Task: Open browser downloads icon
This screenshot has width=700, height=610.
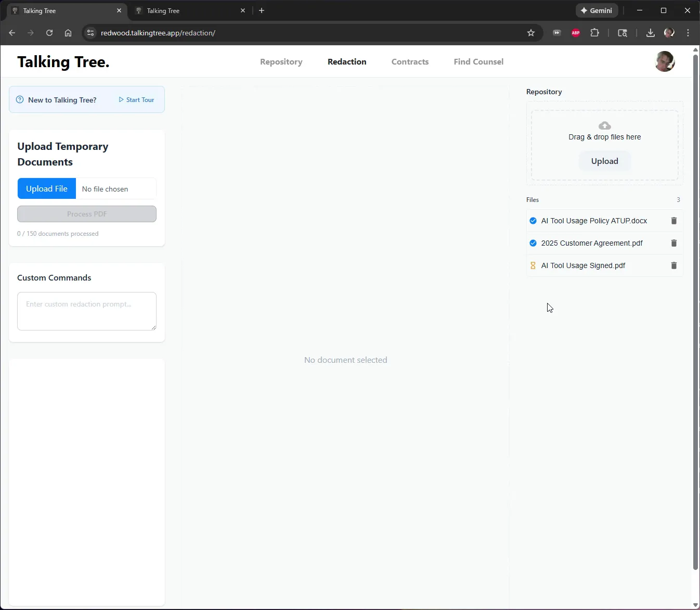Action: (650, 33)
